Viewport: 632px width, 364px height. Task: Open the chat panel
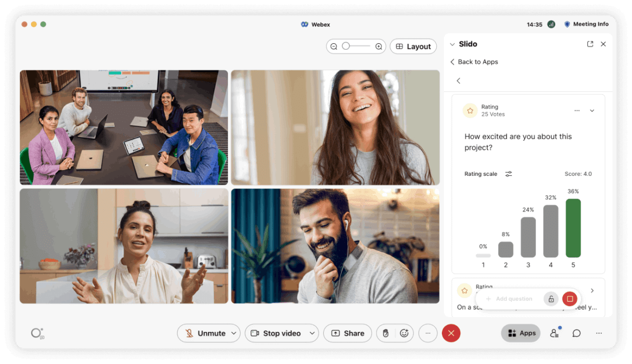coord(576,333)
